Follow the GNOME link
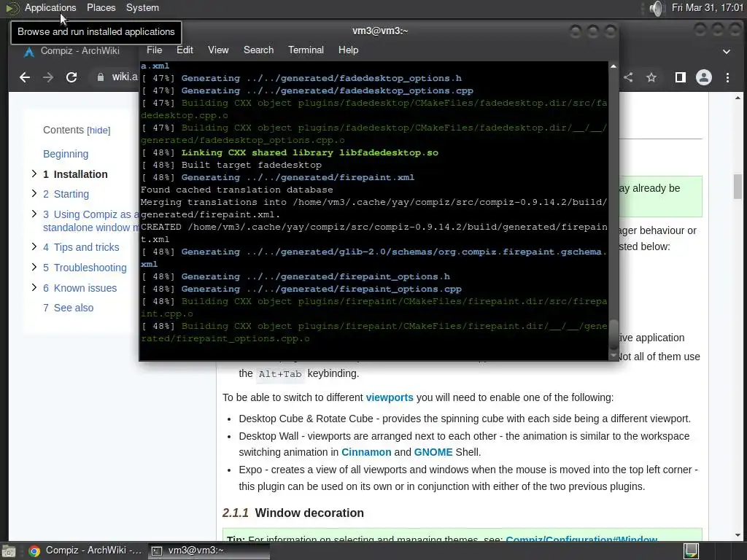Viewport: 747px width, 560px height. 433,452
